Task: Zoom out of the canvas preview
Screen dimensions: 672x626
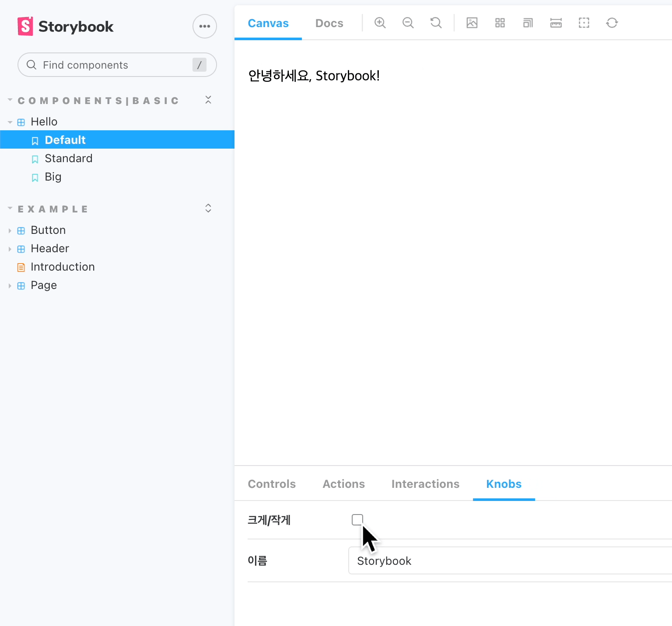Action: (408, 23)
